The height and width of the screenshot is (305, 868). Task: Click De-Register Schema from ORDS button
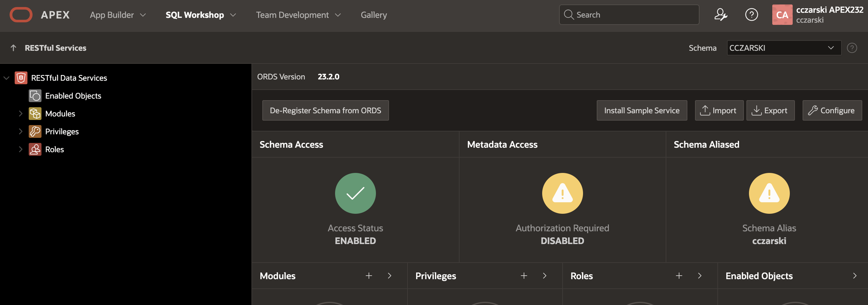(x=325, y=110)
